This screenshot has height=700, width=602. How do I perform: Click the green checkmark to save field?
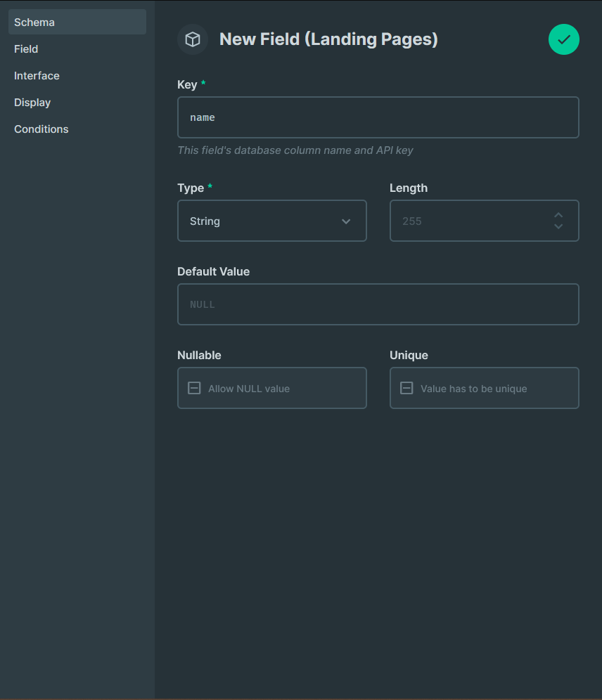tap(563, 39)
